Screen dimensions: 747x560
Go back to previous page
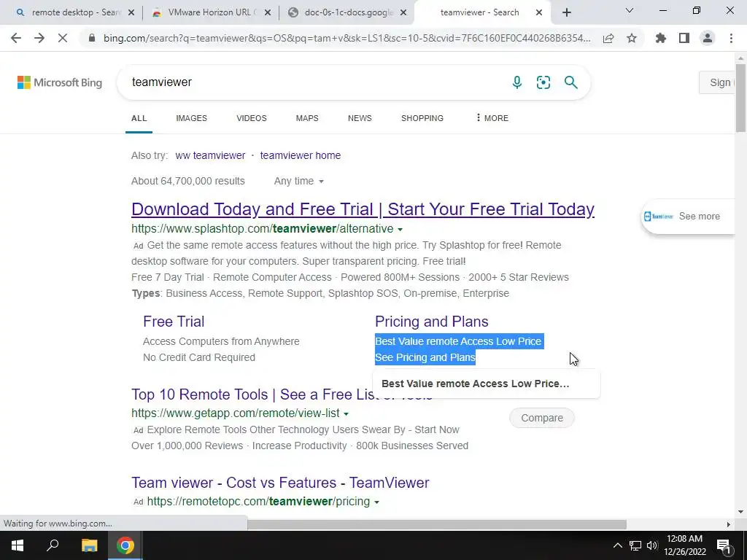coord(16,38)
